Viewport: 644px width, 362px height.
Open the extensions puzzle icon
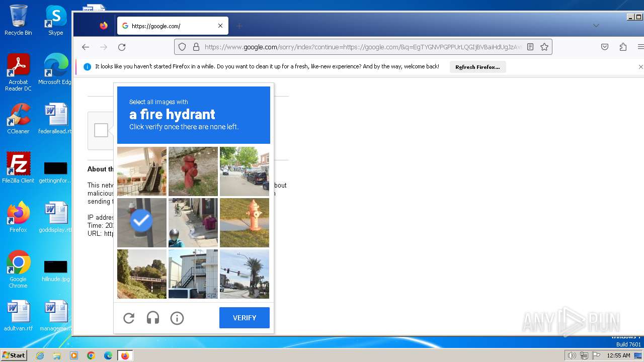pos(623,47)
